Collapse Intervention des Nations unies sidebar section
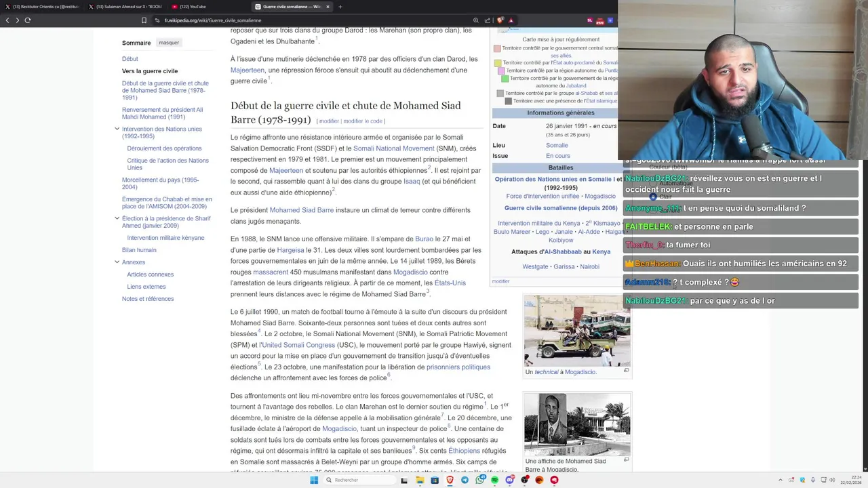Screen dimensions: 868x488 pyautogui.click(x=117, y=129)
